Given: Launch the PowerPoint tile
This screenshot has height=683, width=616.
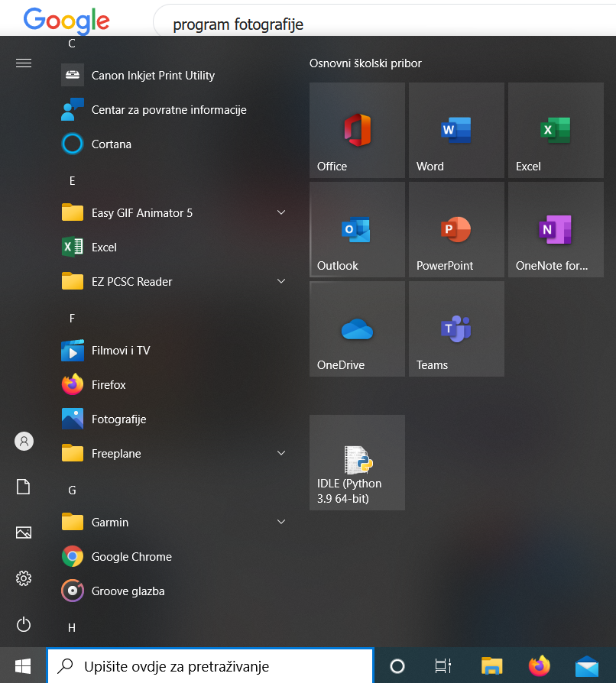Looking at the screenshot, I should pos(456,229).
